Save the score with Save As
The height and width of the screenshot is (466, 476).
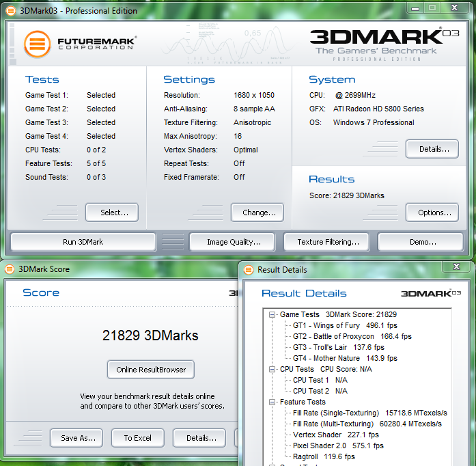pyautogui.click(x=76, y=438)
